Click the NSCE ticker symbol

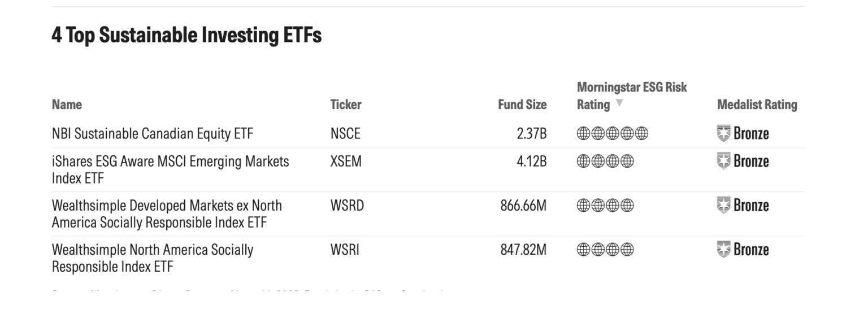(345, 134)
